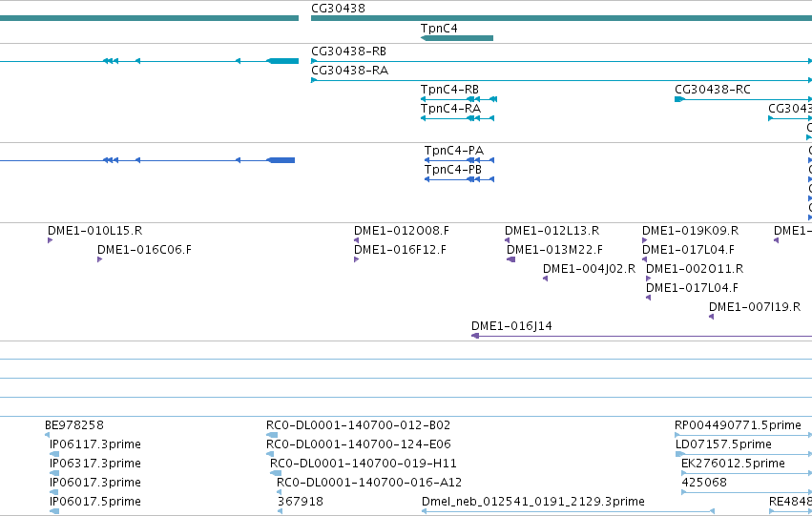Open EST IP06017.3prime
Screen dimensions: 812x516
(94, 483)
